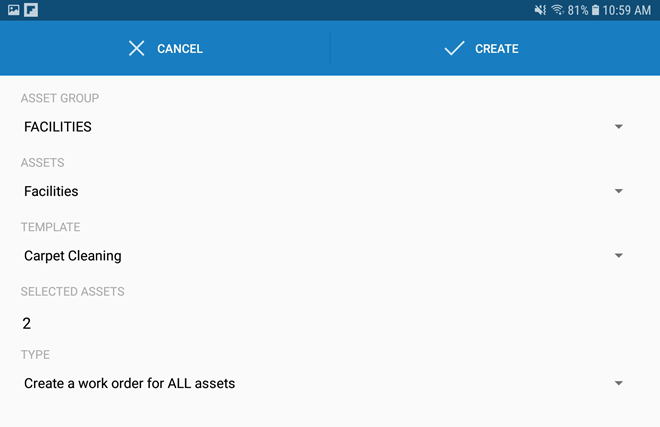Choose the Carpet Cleaning template field
Screen dimensions: 660x427
[73, 255]
